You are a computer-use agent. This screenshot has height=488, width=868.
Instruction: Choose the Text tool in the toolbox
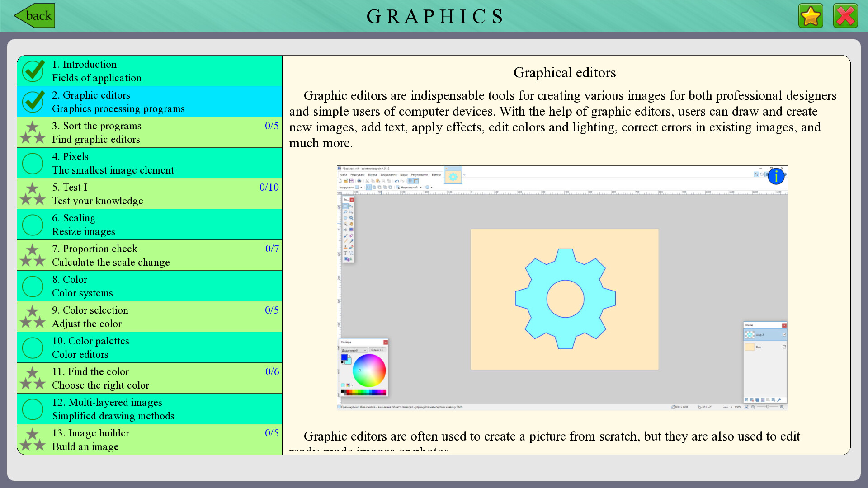pyautogui.click(x=345, y=252)
